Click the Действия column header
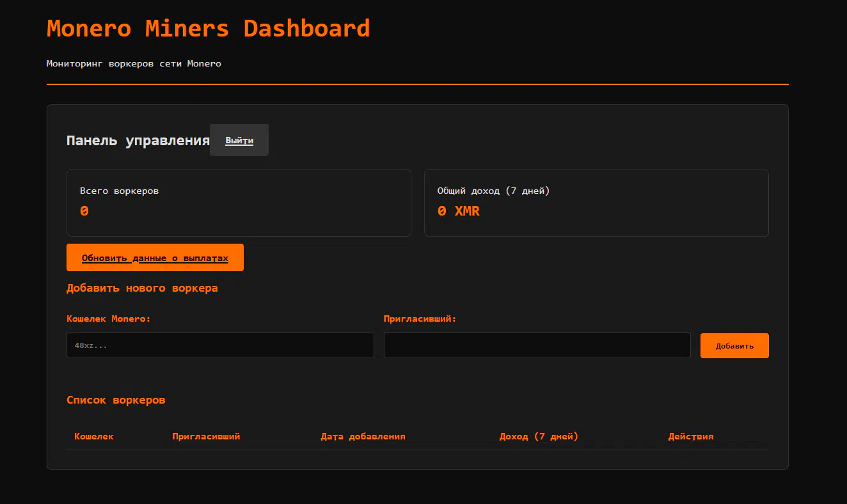Image resolution: width=847 pixels, height=504 pixels. click(691, 436)
